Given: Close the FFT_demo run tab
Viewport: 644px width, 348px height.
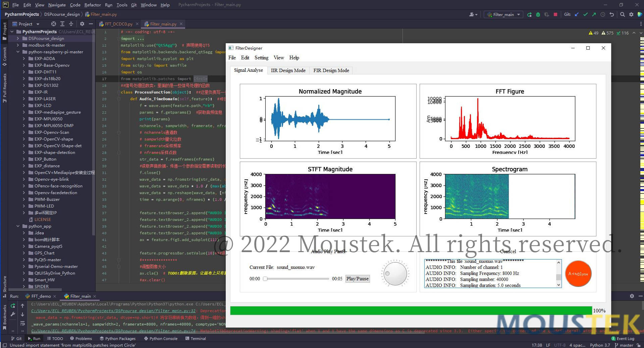Looking at the screenshot, I should coord(55,296).
